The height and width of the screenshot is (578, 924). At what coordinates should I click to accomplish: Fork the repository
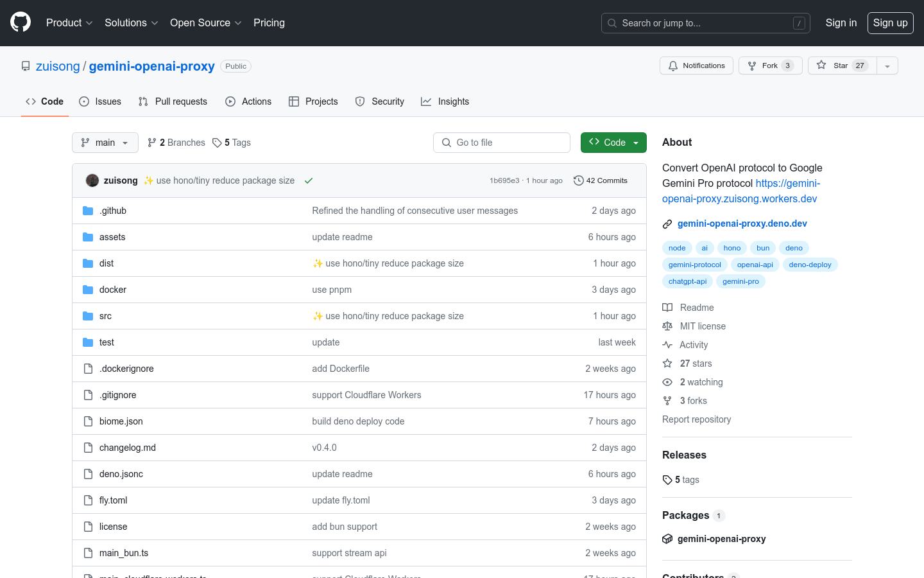(x=770, y=66)
